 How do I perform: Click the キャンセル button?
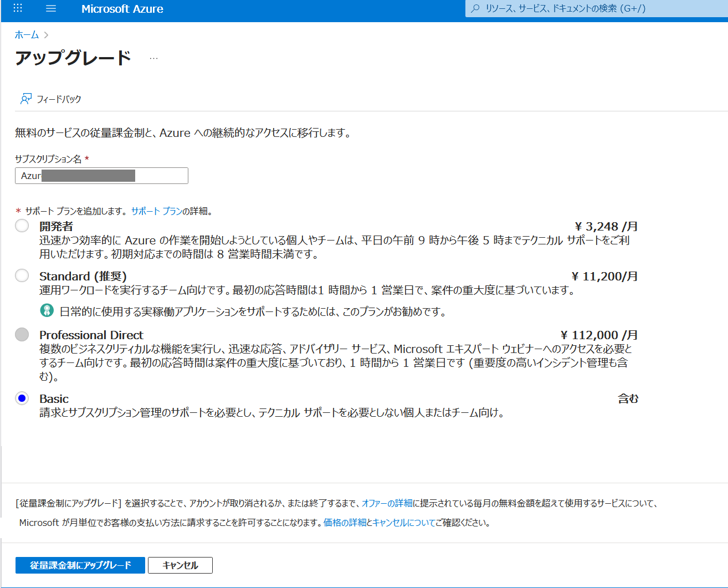pos(180,565)
